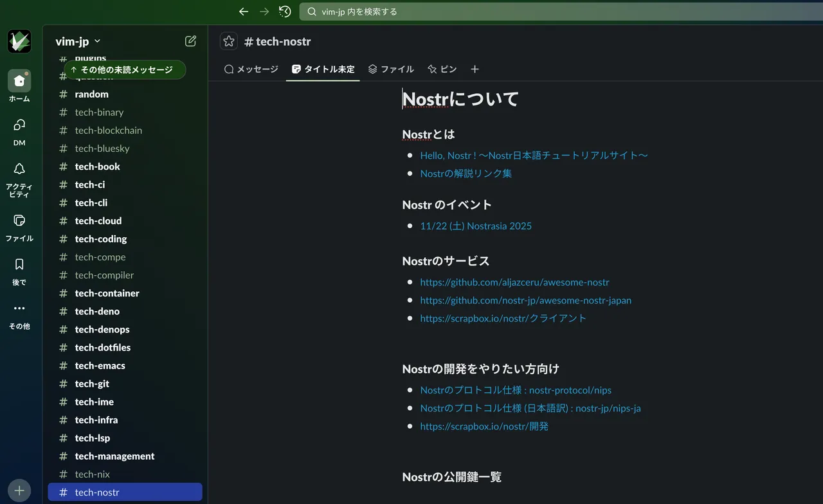Open the Nostrの解説リンク集 link
Image resolution: width=823 pixels, height=504 pixels.
coord(466,174)
